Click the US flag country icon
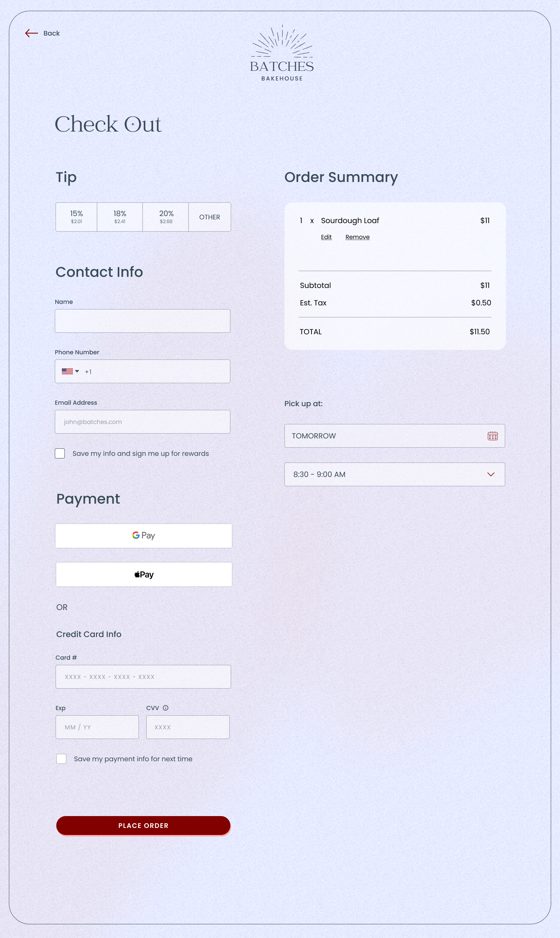560x938 pixels. [67, 371]
